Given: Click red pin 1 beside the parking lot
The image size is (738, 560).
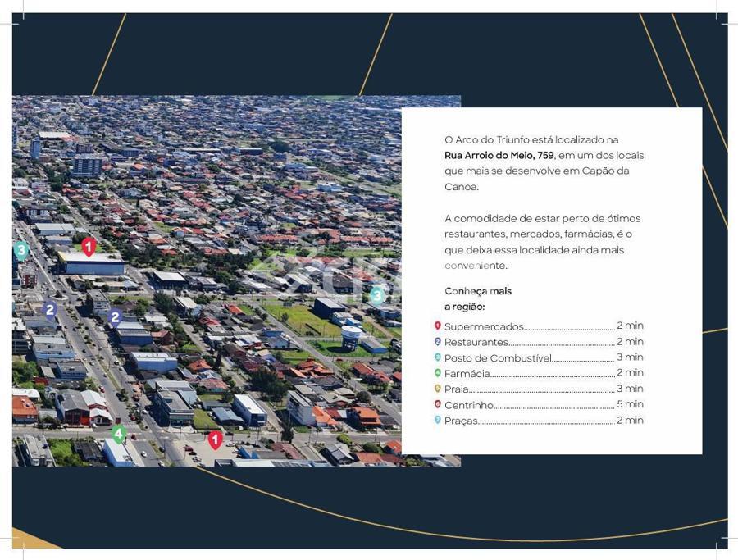Looking at the screenshot, I should pos(215,440).
